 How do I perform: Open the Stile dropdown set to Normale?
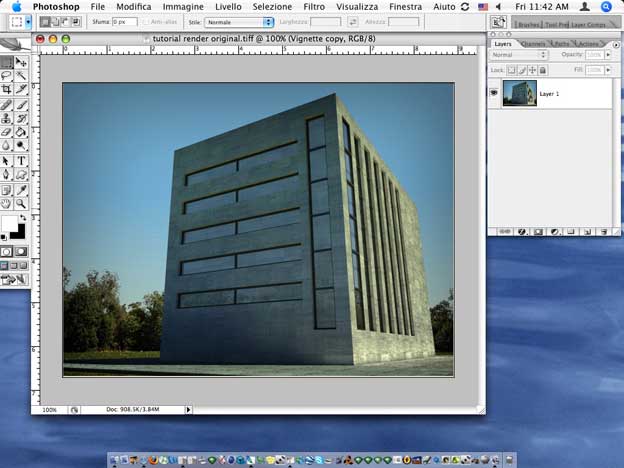tap(239, 21)
